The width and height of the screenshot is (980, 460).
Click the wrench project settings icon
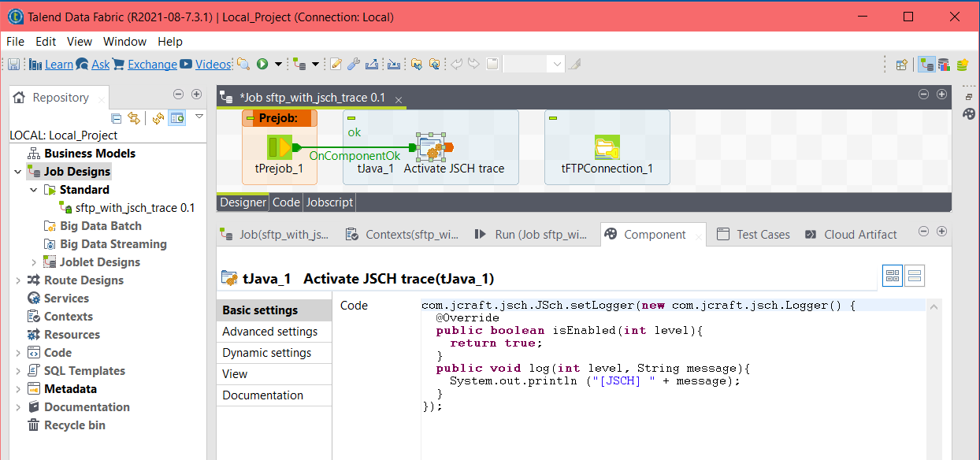click(x=354, y=65)
